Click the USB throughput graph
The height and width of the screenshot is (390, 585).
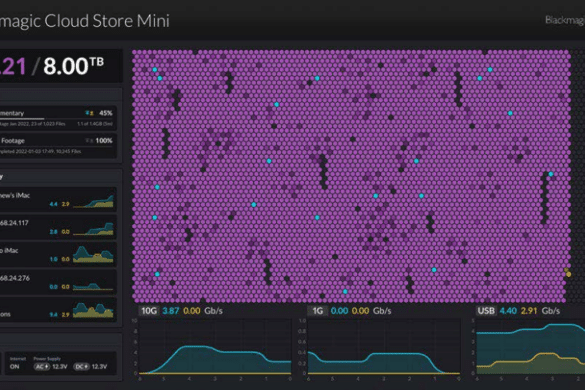coord(531,347)
